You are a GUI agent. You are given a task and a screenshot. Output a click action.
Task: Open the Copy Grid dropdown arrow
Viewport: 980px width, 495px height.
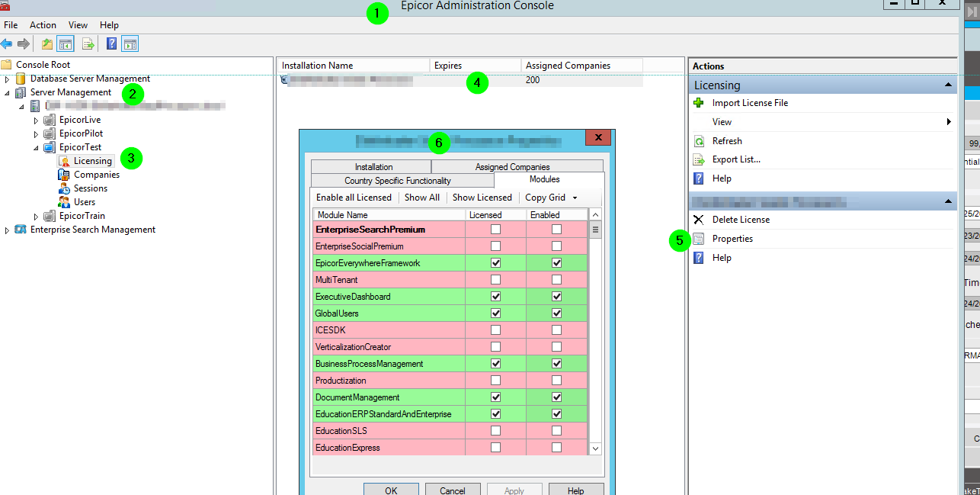(575, 198)
